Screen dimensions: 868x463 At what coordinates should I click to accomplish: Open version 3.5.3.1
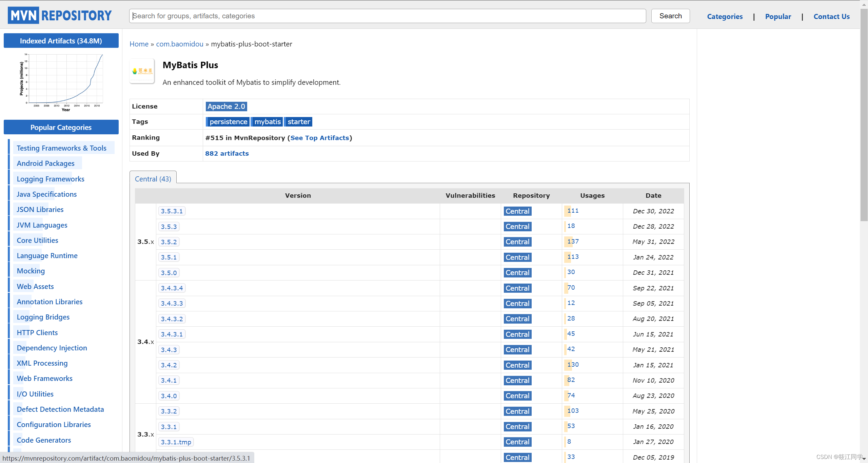pyautogui.click(x=172, y=211)
